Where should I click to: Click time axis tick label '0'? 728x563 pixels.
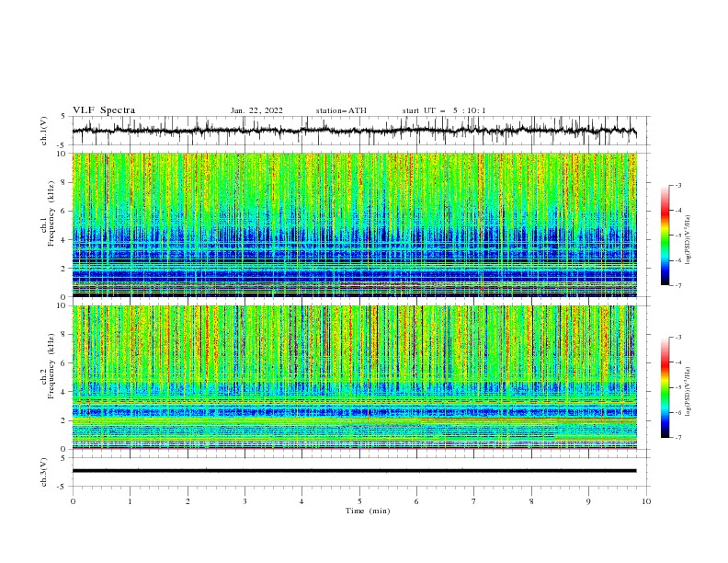(x=73, y=501)
